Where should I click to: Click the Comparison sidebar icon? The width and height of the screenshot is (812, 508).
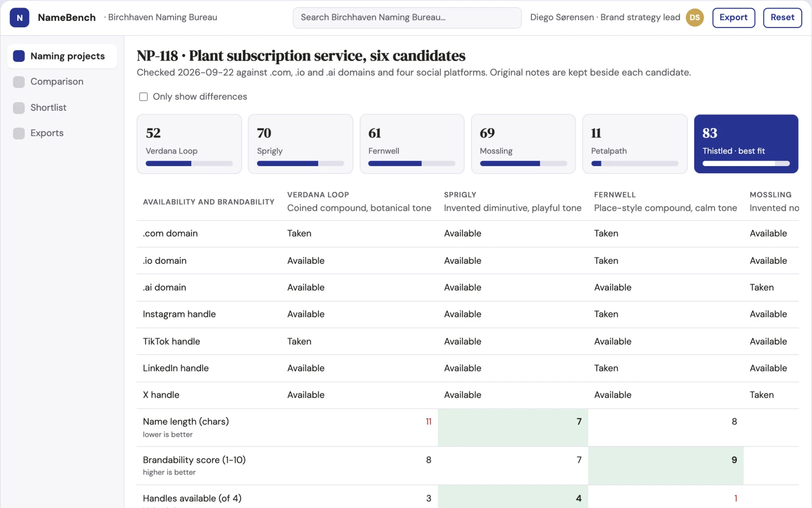[x=19, y=82]
